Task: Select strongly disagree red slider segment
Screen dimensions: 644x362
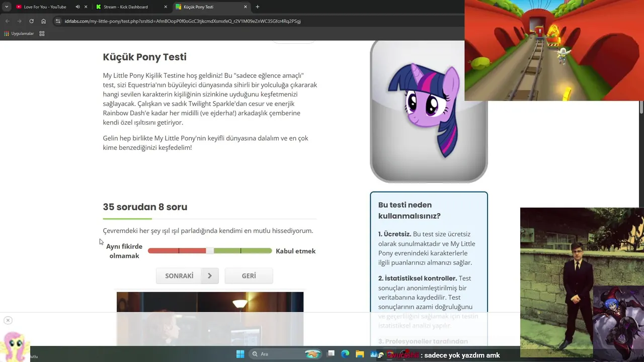Action: [163, 251]
